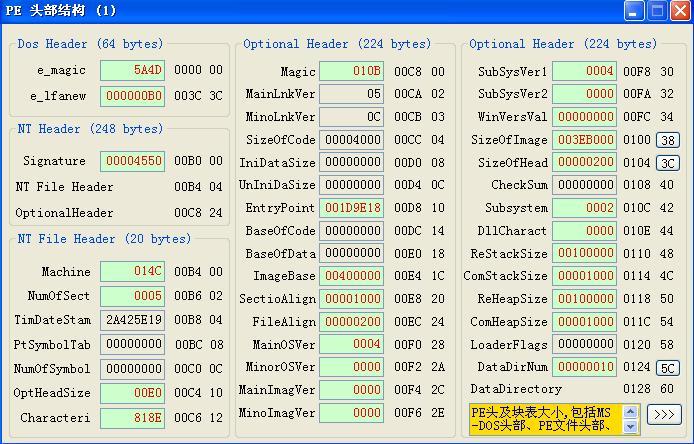Image resolution: width=694 pixels, height=444 pixels.
Task: Click the SizeOfCode field 00004000
Action: tap(351, 140)
